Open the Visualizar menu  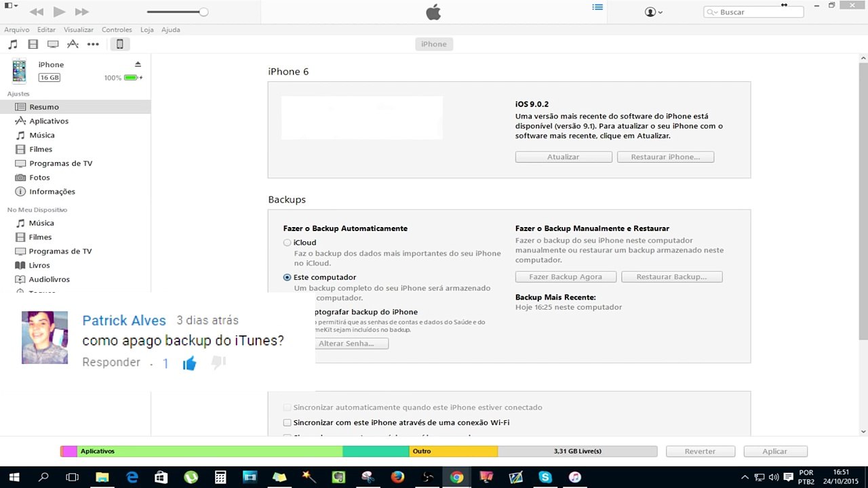point(79,30)
